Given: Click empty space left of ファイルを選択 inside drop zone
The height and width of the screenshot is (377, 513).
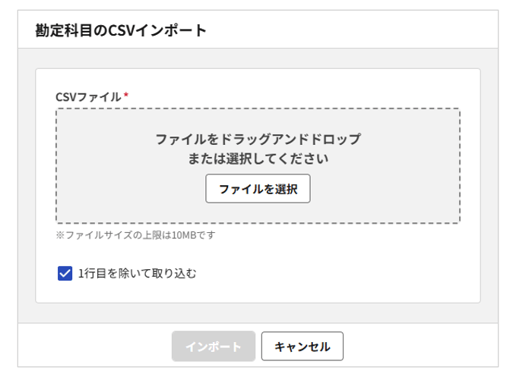Looking at the screenshot, I should click(x=130, y=189).
